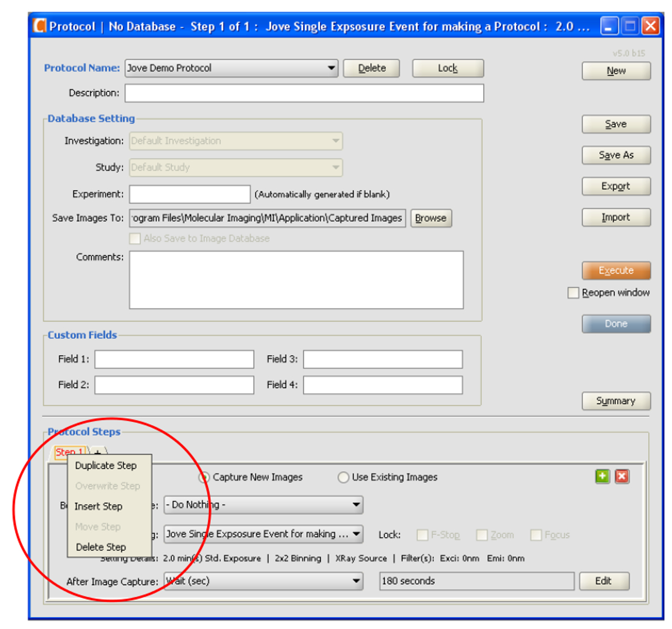Click the 180 seconds wait value field
Image resolution: width=672 pixels, height=629 pixels.
(477, 581)
